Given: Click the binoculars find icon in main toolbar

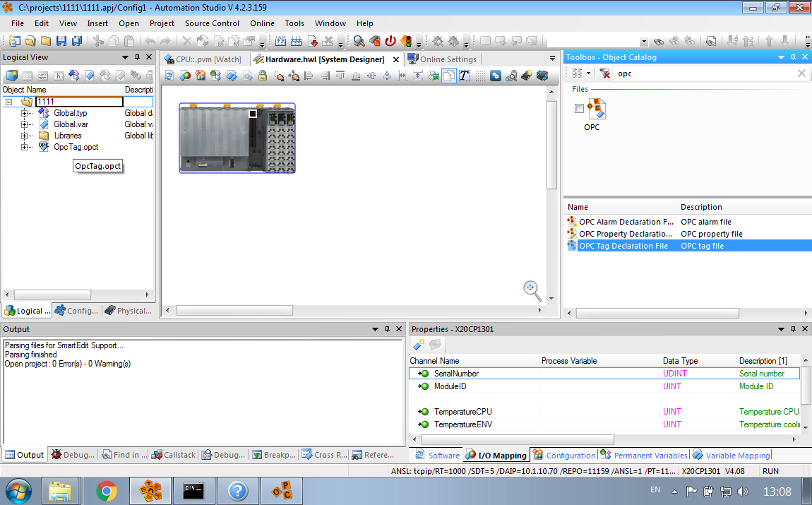Looking at the screenshot, I should (x=659, y=41).
